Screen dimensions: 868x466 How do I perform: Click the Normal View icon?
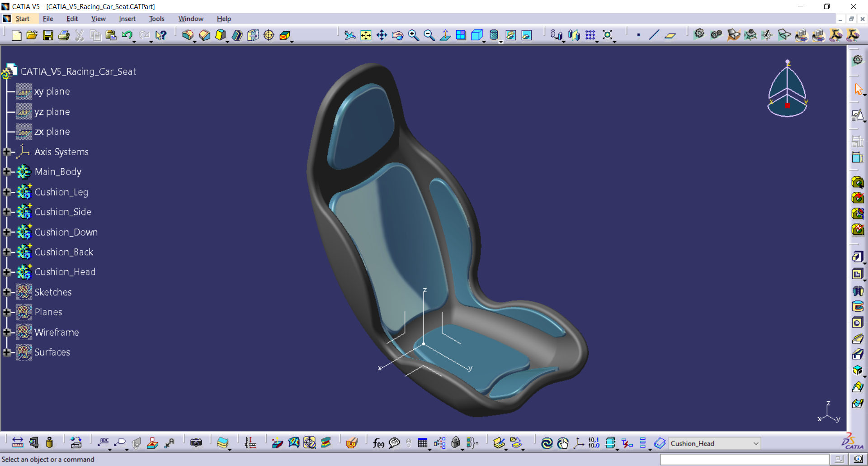click(x=445, y=35)
